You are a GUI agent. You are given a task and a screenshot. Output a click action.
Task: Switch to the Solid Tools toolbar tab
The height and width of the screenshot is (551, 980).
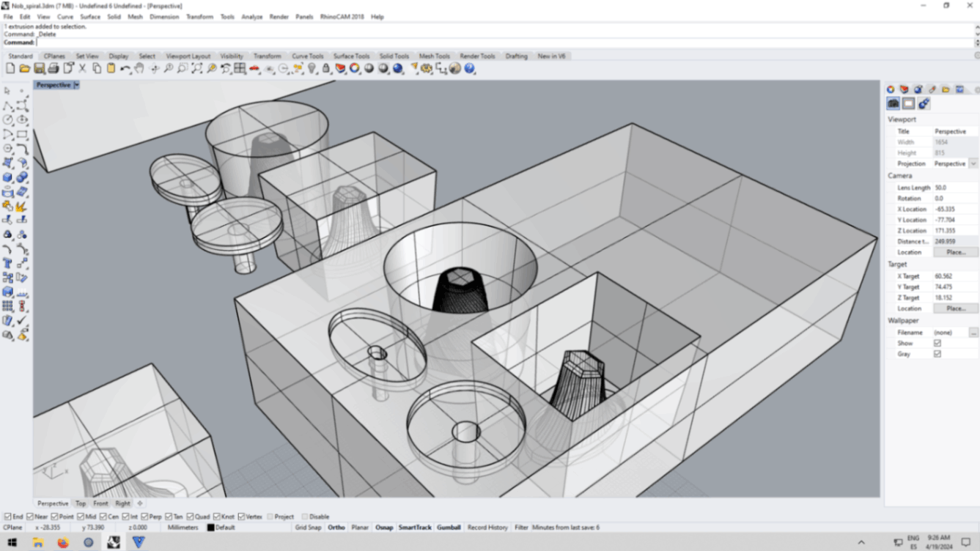click(394, 56)
